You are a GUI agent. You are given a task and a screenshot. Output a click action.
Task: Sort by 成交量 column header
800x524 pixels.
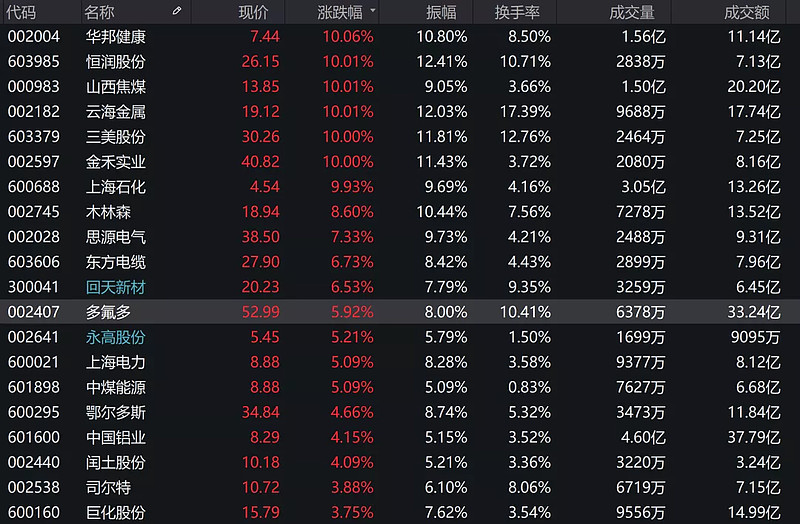click(632, 12)
